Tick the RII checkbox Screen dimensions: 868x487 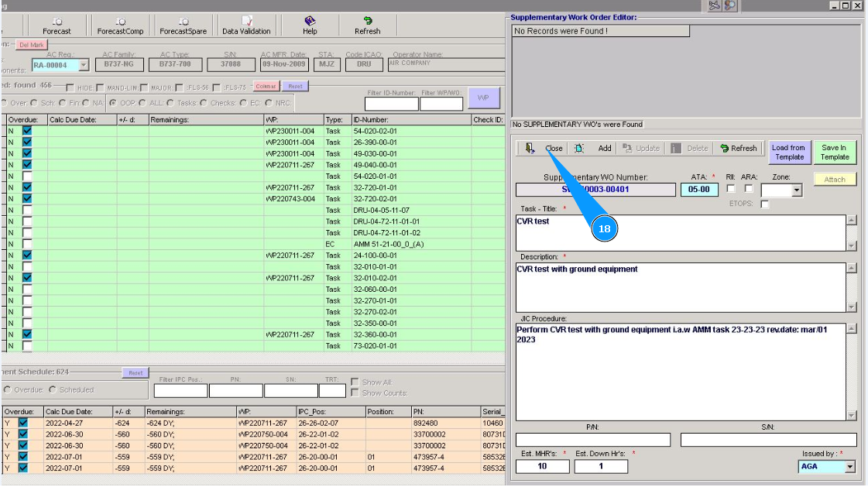coord(732,188)
